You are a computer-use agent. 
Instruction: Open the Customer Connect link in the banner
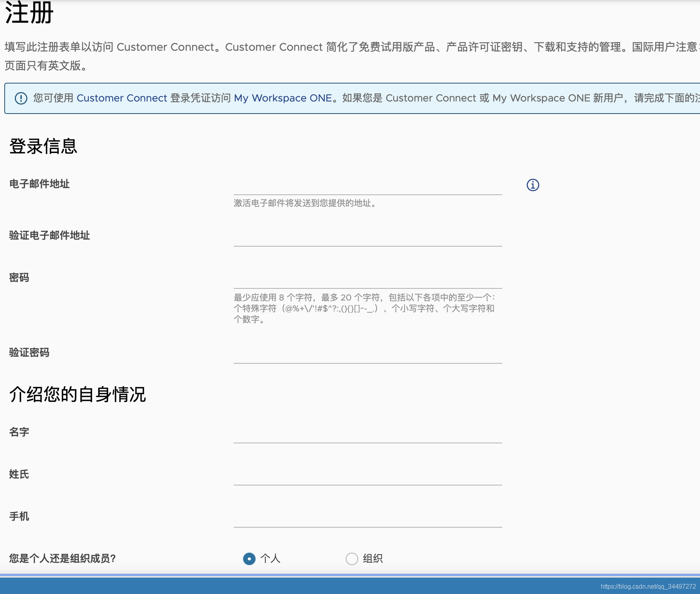click(122, 98)
